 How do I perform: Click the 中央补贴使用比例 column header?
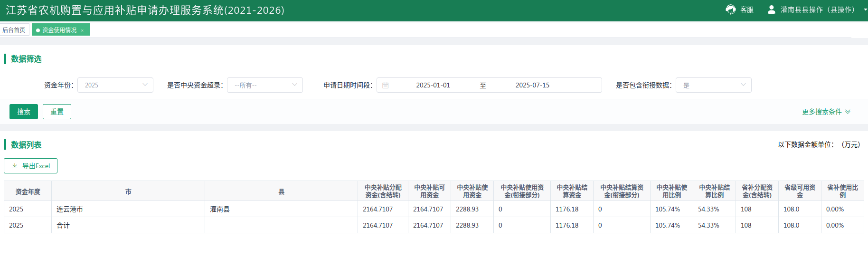click(x=671, y=191)
